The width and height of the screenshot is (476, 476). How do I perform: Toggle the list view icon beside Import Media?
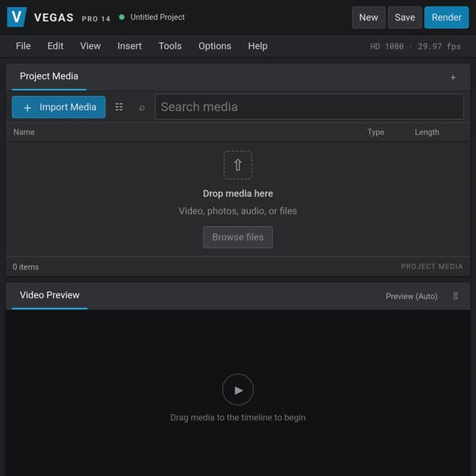[119, 107]
